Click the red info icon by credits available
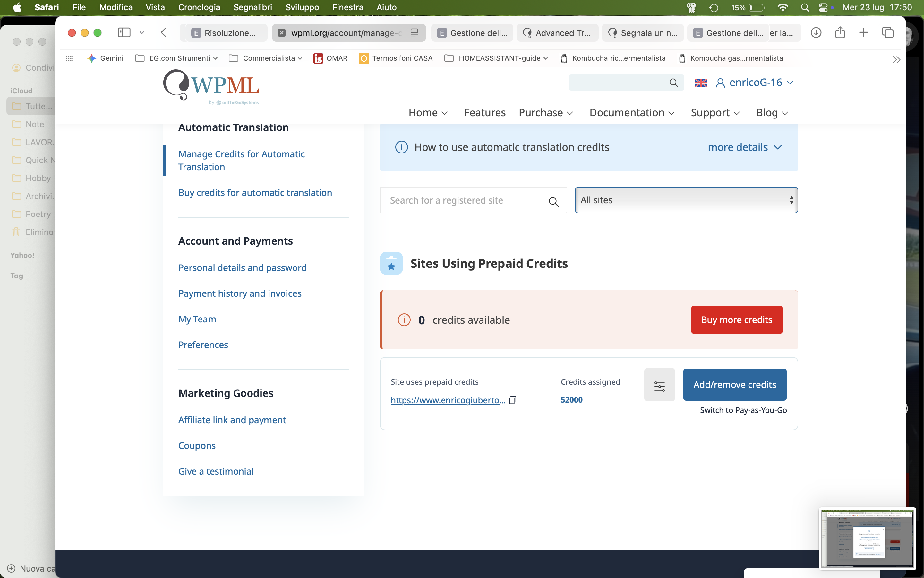The width and height of the screenshot is (924, 578). [404, 320]
